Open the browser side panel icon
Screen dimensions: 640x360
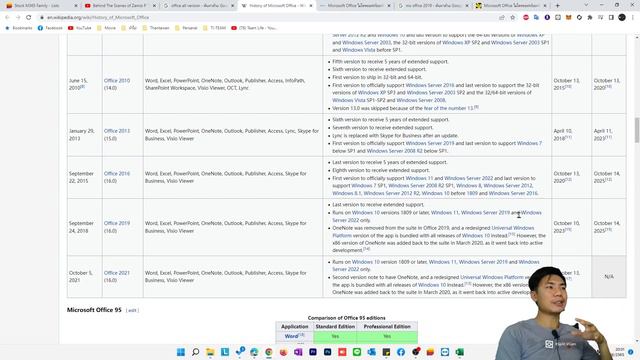pyautogui.click(x=611, y=18)
